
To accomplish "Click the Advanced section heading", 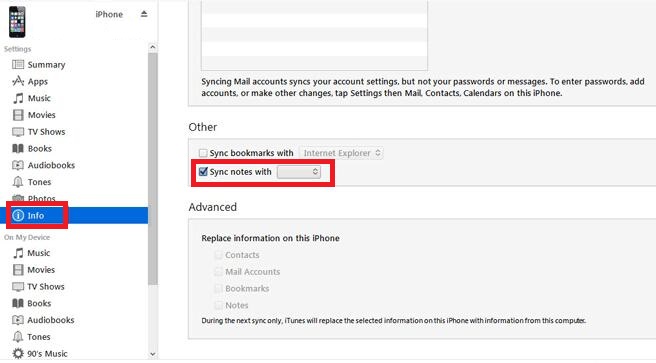I will pos(213,207).
